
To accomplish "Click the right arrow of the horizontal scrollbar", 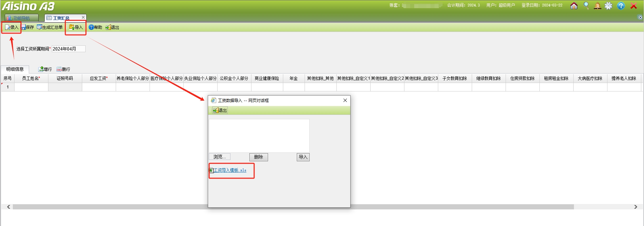I will pos(636,207).
